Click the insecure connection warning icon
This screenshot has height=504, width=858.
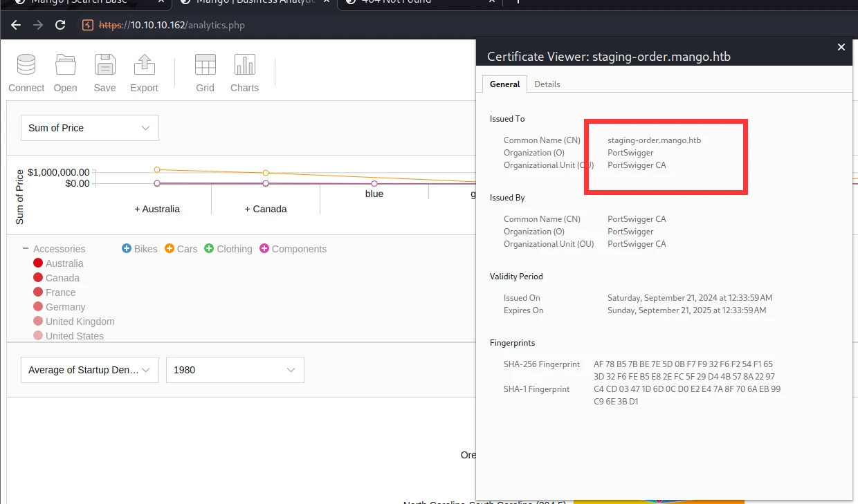[88, 25]
